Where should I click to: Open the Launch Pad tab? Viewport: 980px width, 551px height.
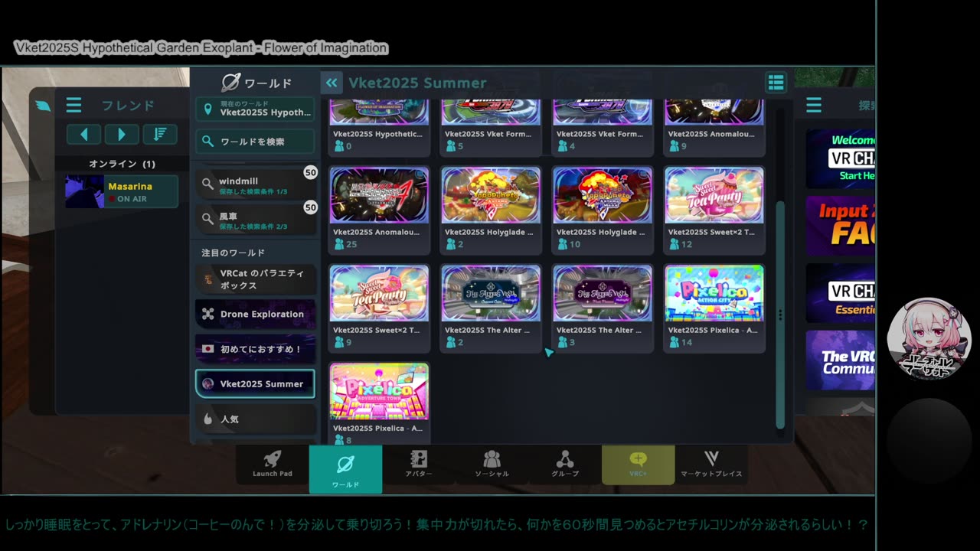272,464
